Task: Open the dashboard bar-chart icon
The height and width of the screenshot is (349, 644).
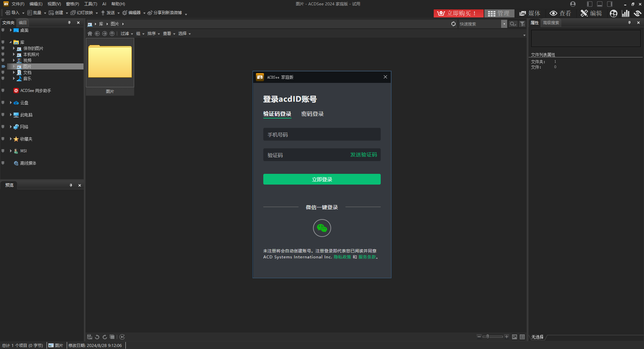Action: [626, 13]
